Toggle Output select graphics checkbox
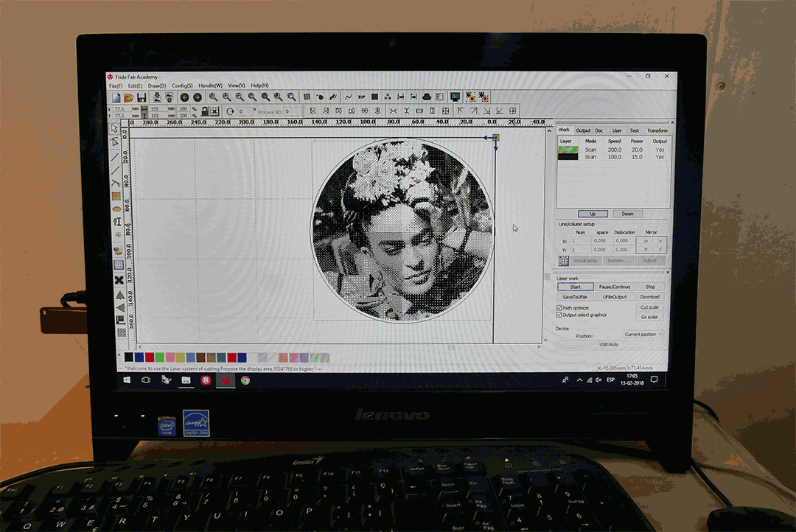796x532 pixels. [x=559, y=315]
